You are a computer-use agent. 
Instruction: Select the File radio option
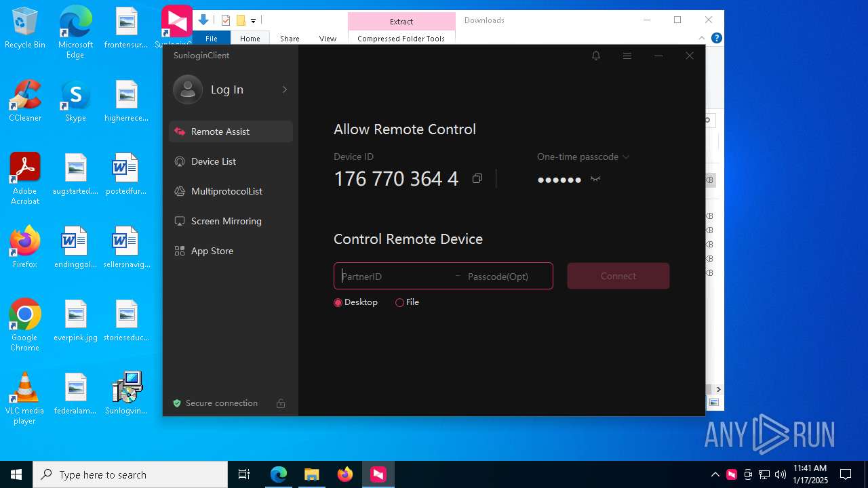coord(408,302)
